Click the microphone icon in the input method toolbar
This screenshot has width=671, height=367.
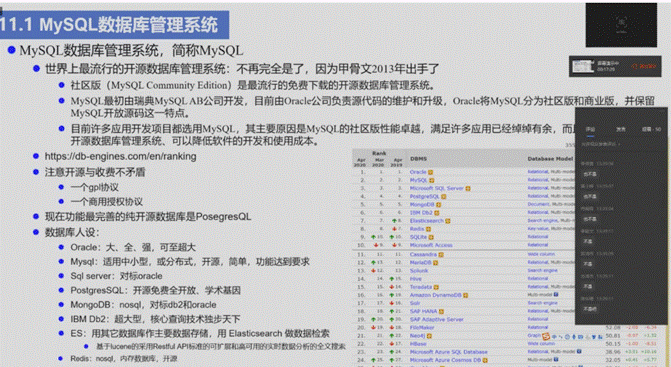574,337
